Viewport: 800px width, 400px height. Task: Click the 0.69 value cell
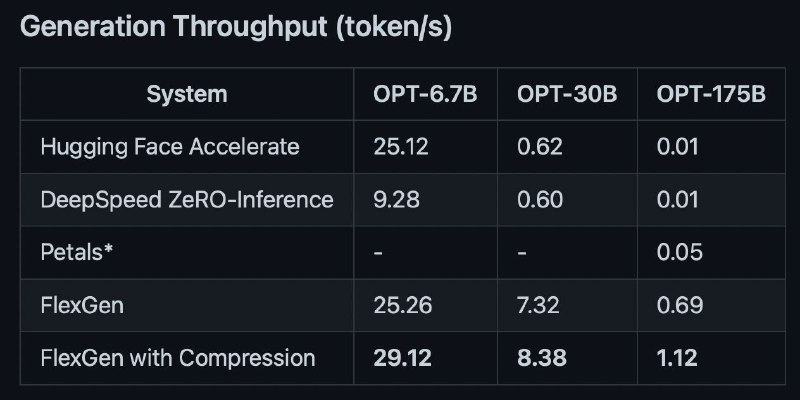(x=680, y=306)
